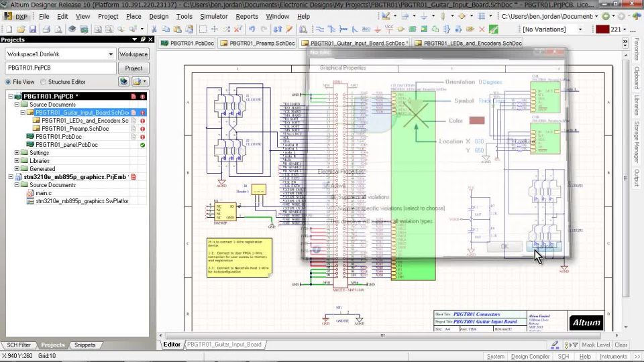Click the Mask Level button
Screen dimensions: 644x362
pos(596,345)
